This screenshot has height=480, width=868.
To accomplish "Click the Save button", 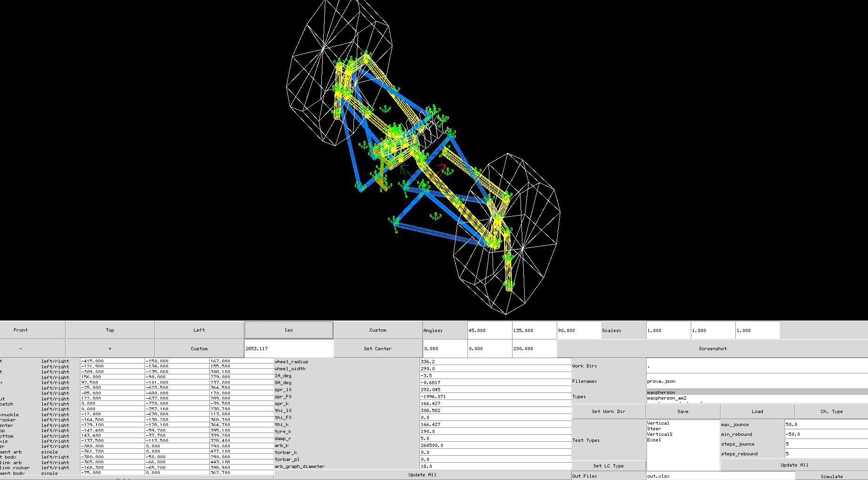I will click(x=683, y=412).
